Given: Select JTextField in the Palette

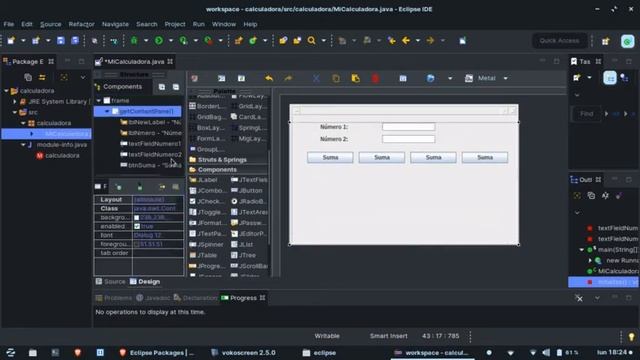Looking at the screenshot, I should point(249,180).
